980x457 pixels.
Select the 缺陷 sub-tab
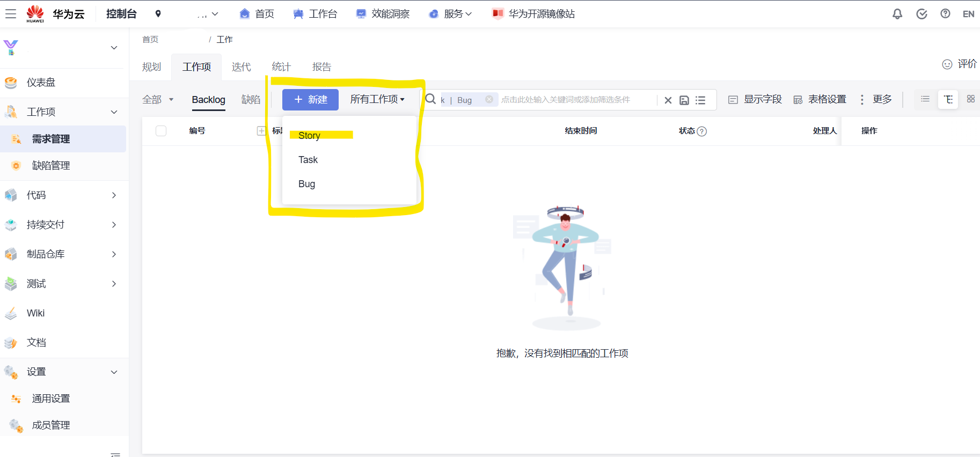(251, 100)
